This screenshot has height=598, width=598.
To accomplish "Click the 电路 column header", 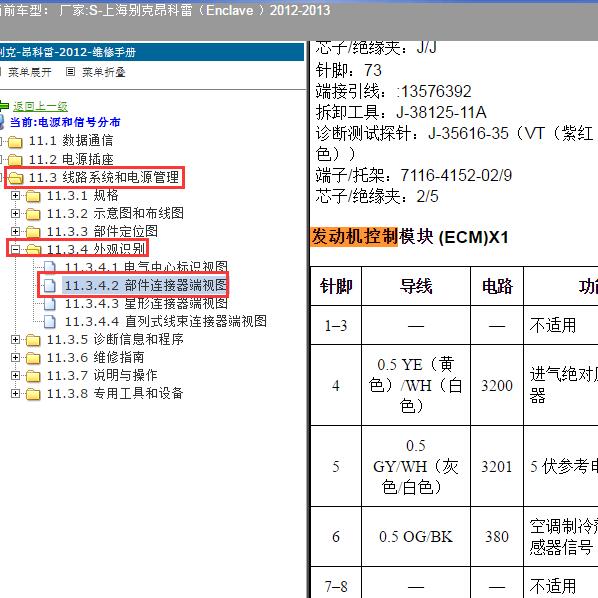I will [x=497, y=286].
